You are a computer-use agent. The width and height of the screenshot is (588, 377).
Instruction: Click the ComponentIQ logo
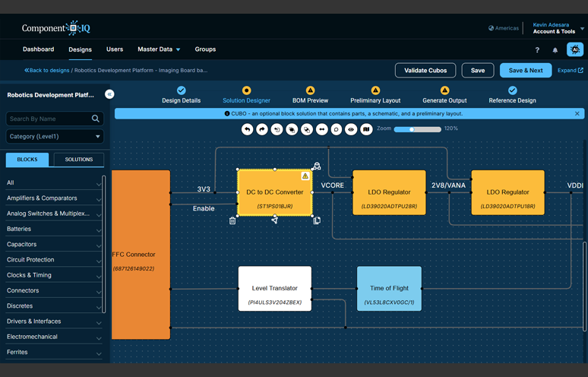pos(56,28)
